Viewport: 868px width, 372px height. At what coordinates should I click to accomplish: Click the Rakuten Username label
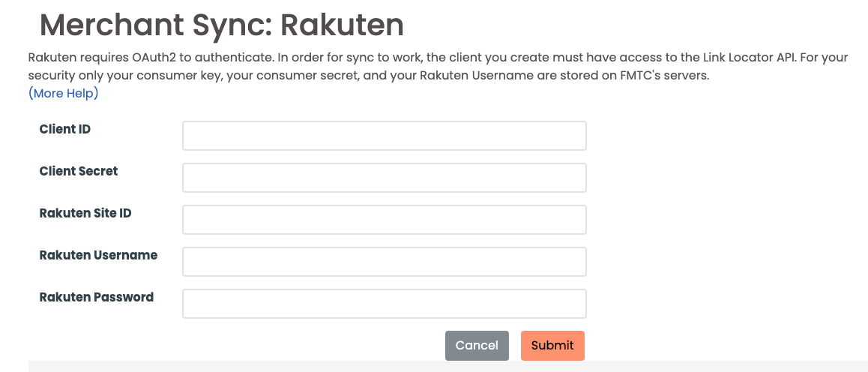pos(98,255)
